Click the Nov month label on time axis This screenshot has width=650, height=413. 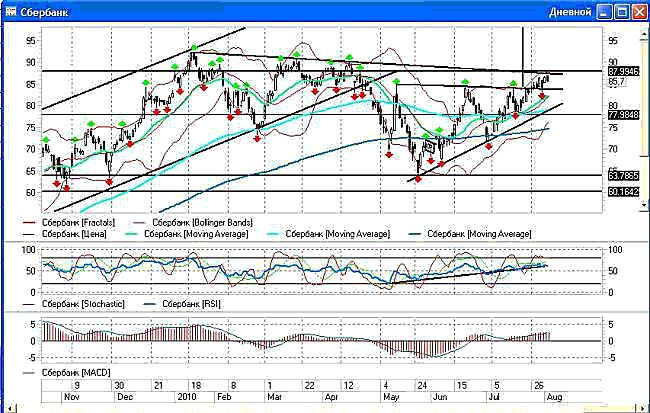72,397
